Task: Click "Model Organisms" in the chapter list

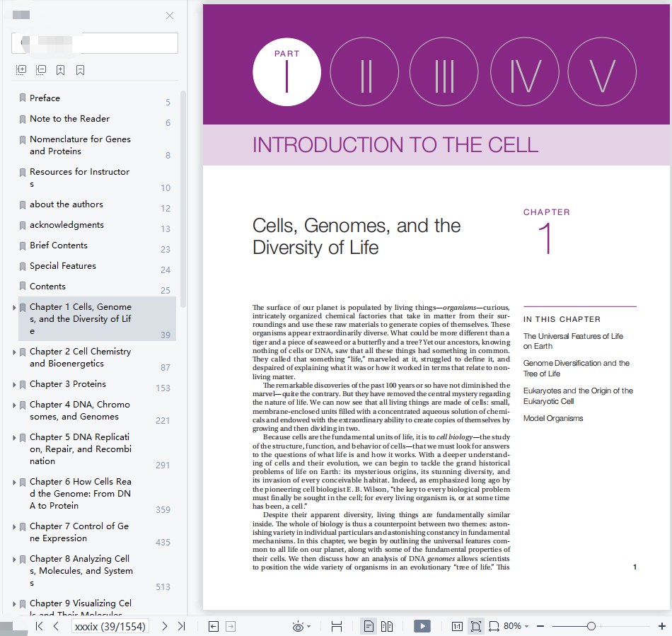Action: 553,418
